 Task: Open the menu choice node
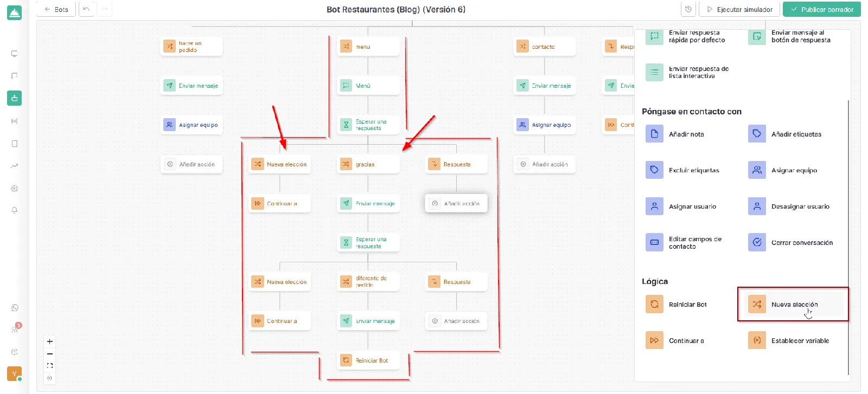368,47
